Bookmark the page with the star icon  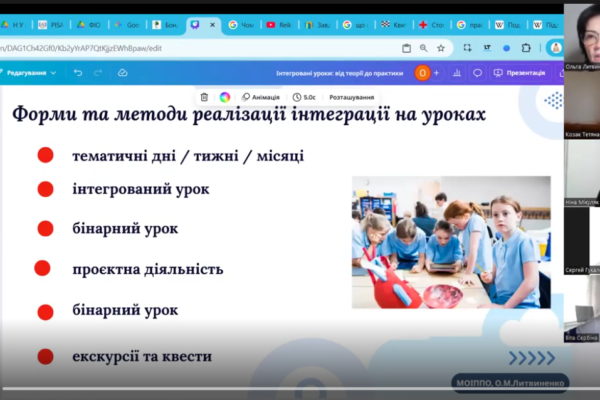click(x=441, y=47)
